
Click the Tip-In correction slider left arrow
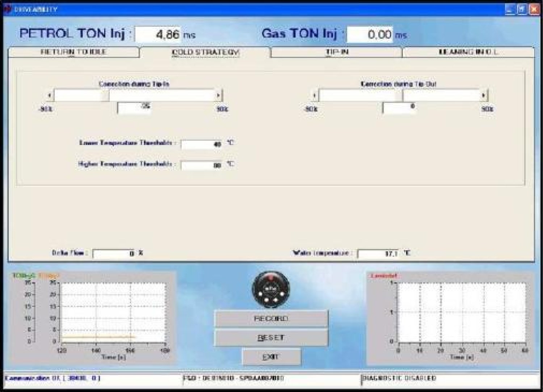49,95
